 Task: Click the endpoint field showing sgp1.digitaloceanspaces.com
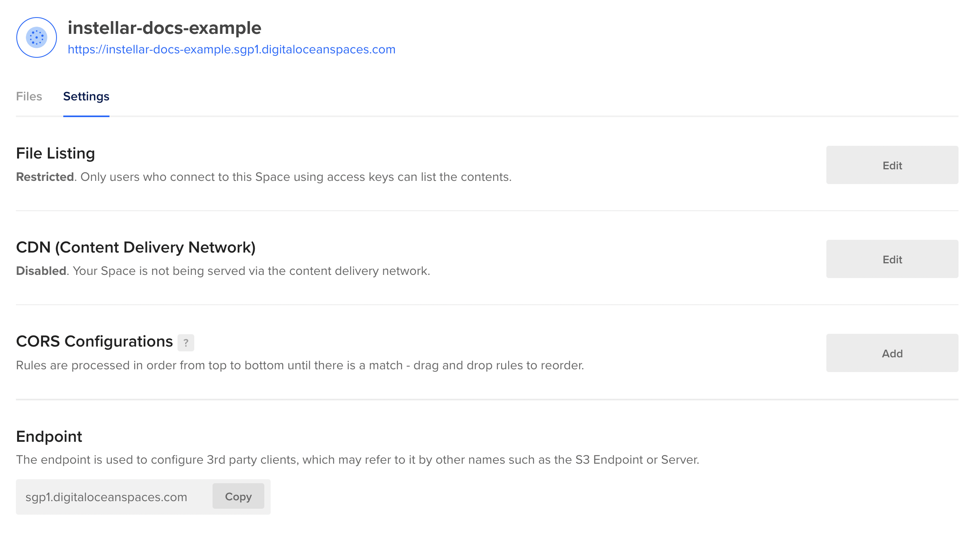click(106, 496)
